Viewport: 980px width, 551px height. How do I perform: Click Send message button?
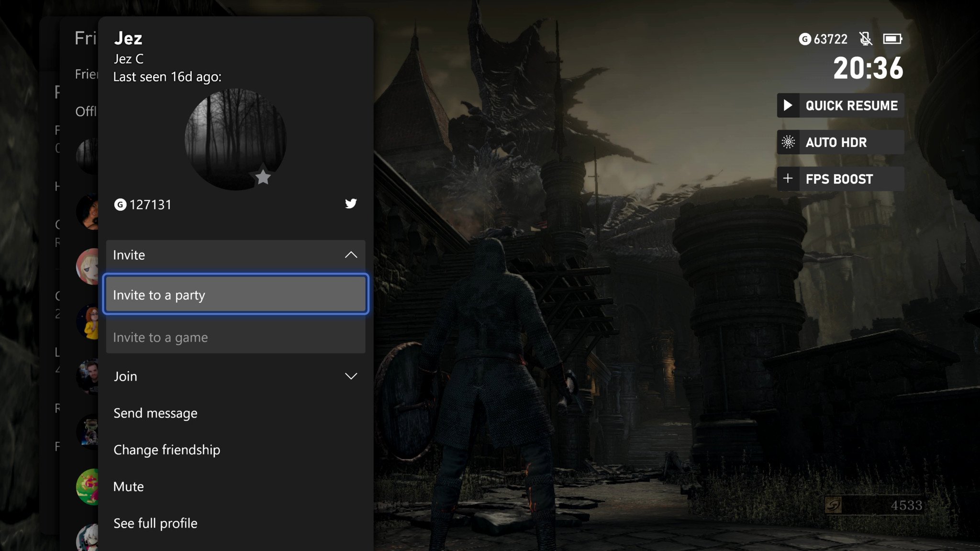pyautogui.click(x=156, y=412)
